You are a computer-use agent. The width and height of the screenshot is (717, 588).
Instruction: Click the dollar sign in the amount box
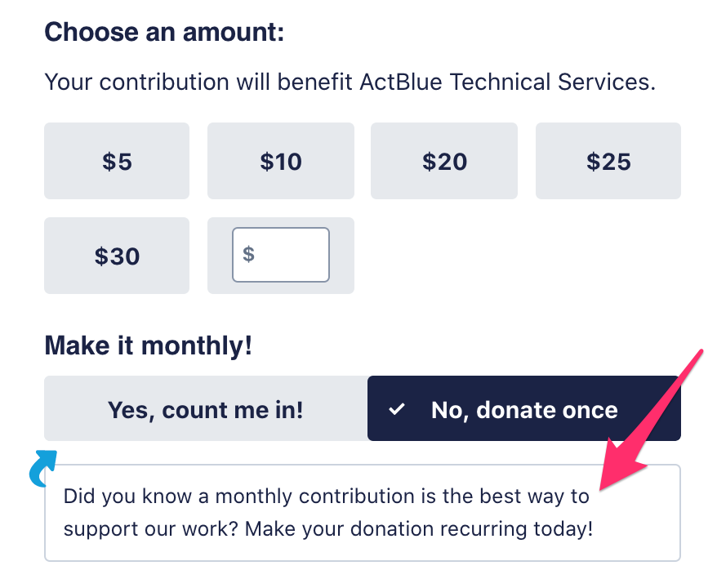click(250, 254)
